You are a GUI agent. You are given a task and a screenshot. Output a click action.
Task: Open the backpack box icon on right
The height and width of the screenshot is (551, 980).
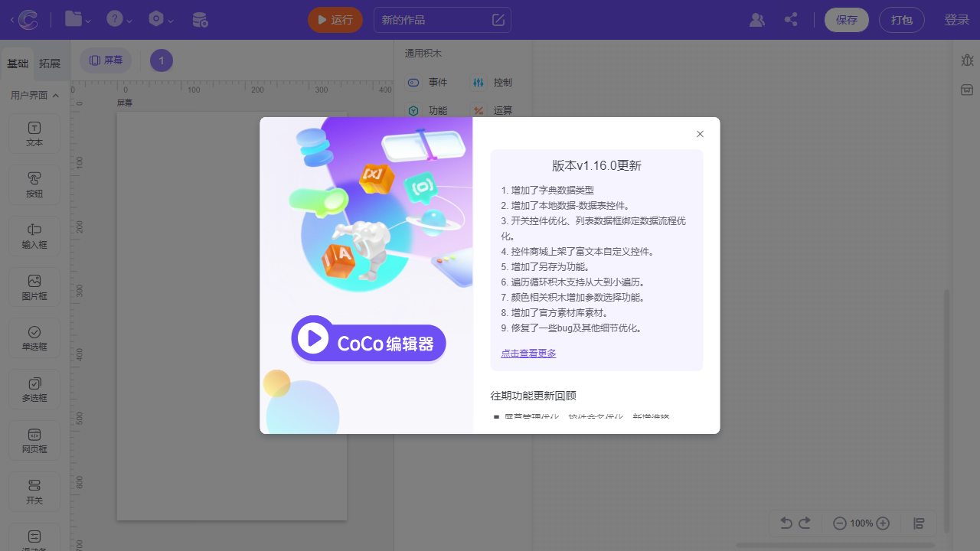click(967, 90)
